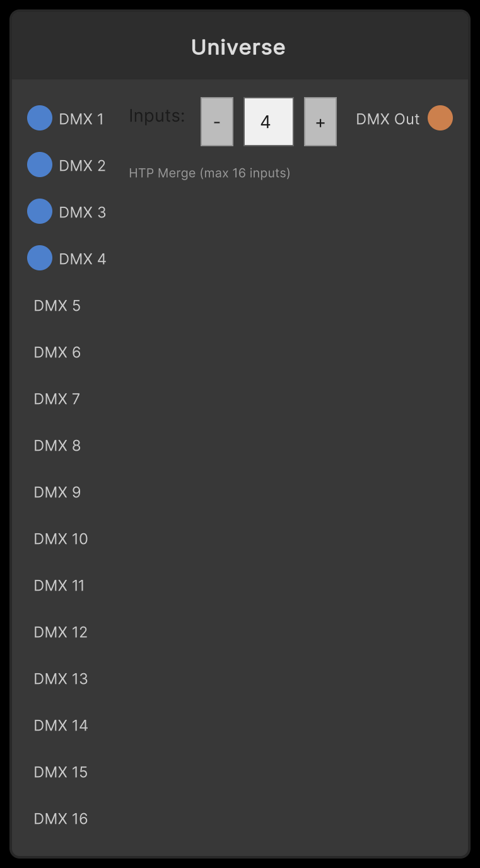Image resolution: width=480 pixels, height=868 pixels.
Task: Click the DMX 7 label
Action: (x=57, y=399)
